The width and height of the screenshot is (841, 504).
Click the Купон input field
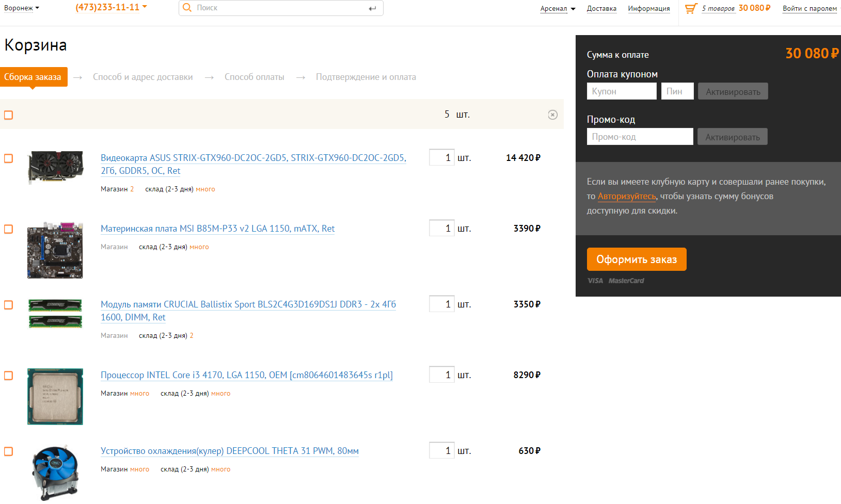[x=622, y=91]
